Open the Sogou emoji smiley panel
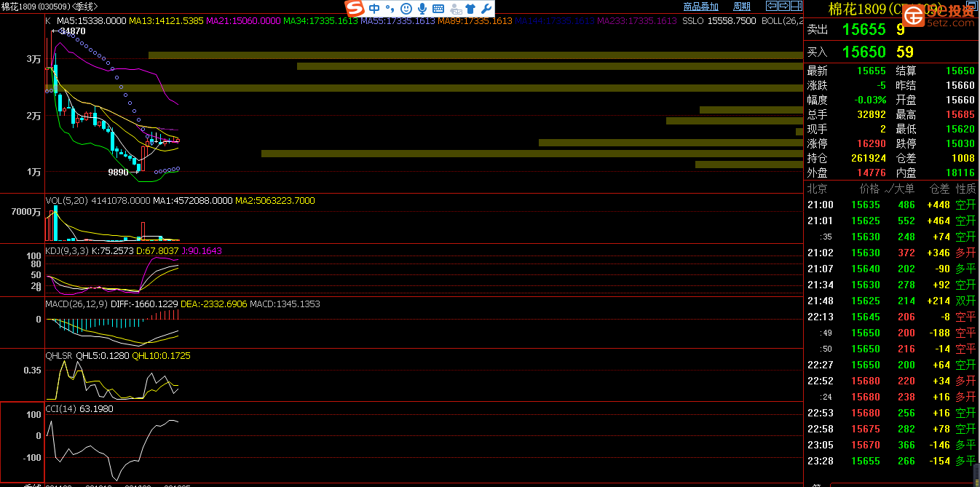Screen dimensions: 980x487 [406, 9]
